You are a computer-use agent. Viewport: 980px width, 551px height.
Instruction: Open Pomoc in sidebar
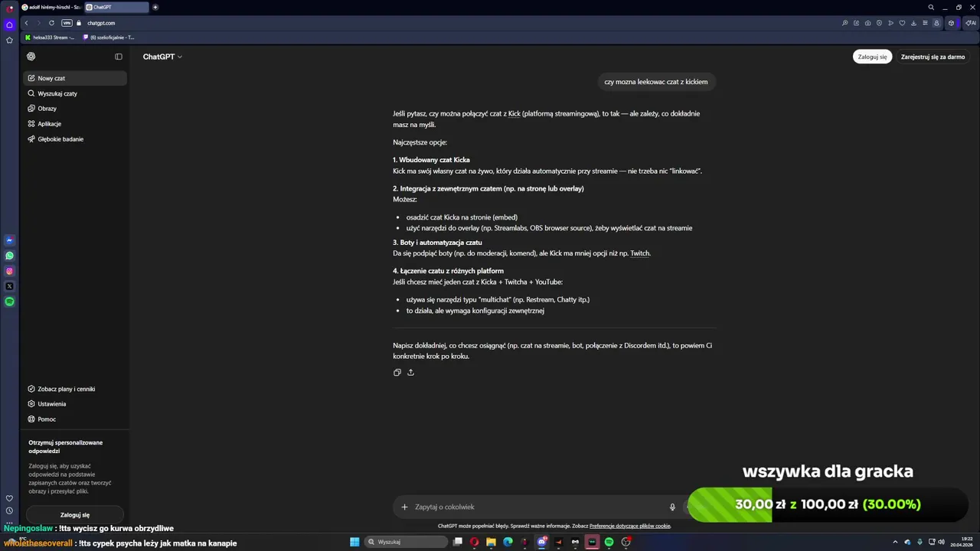click(x=75, y=419)
